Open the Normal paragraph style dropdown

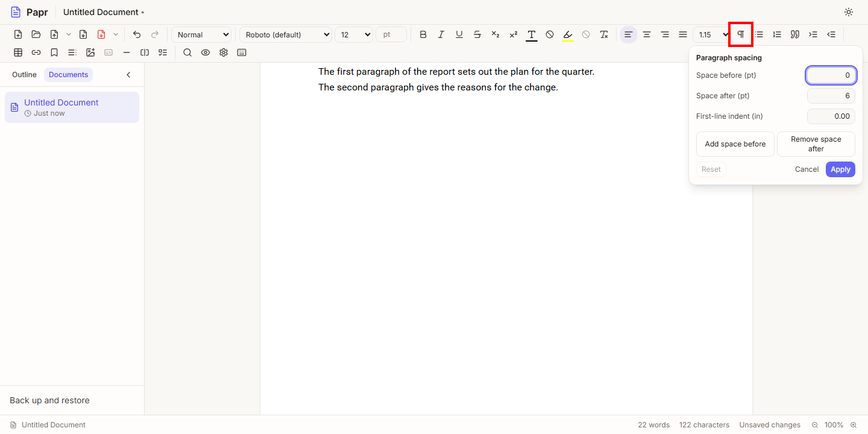pos(201,34)
